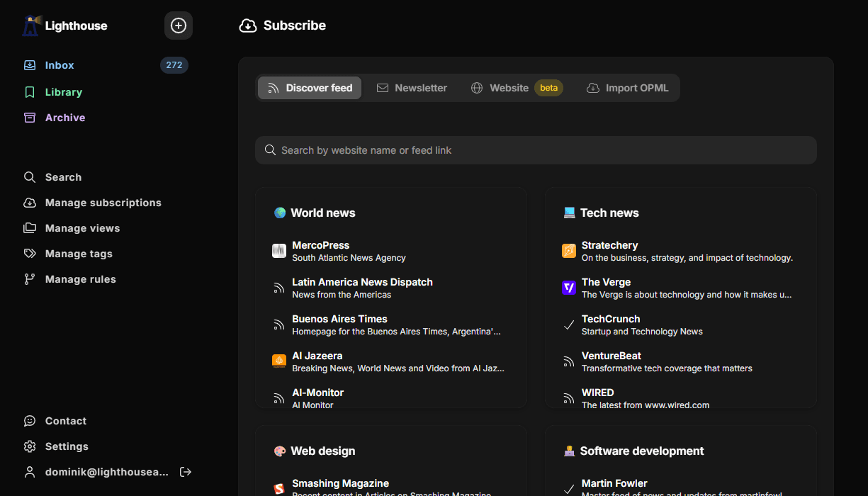The image size is (868, 496).
Task: Click the plus button to add content
Action: (178, 25)
